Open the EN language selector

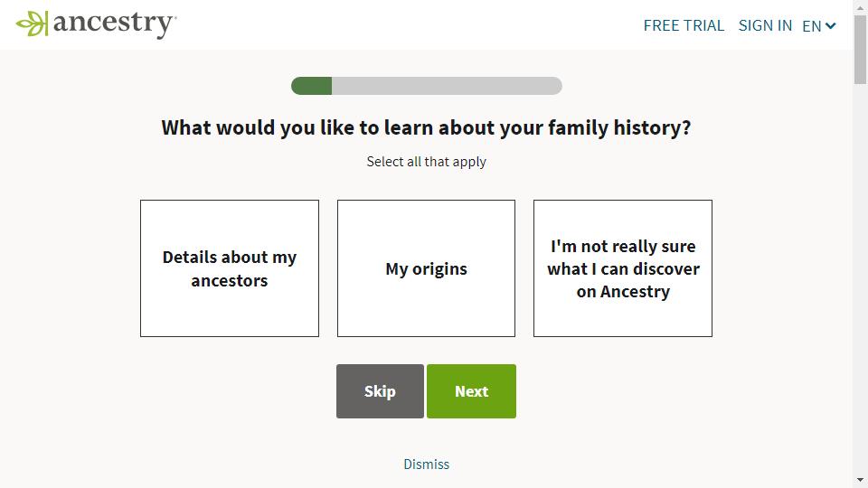(819, 26)
